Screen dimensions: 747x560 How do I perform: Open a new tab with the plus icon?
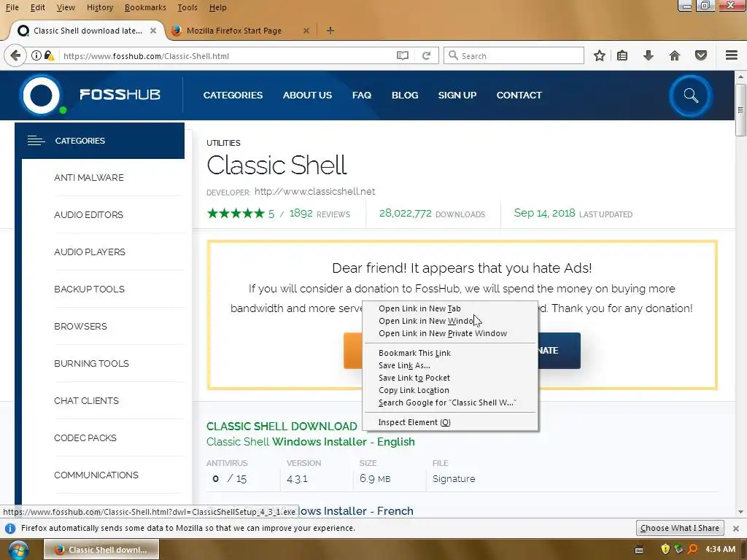[x=330, y=31]
